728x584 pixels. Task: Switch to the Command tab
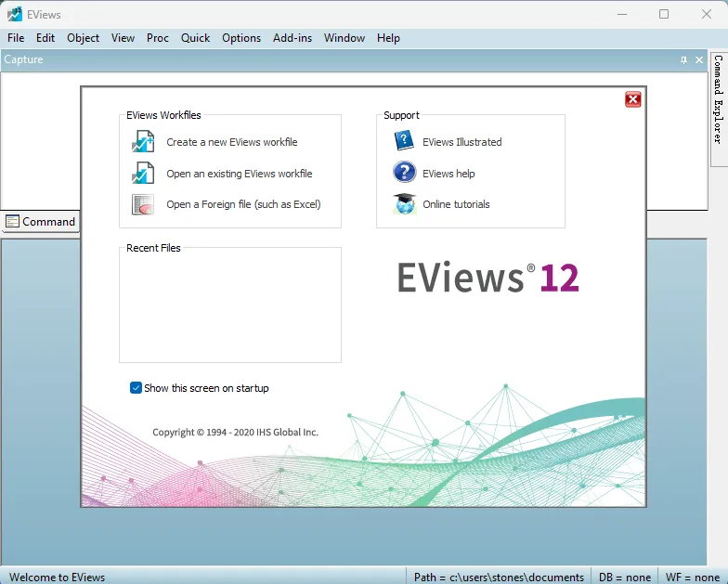[41, 222]
